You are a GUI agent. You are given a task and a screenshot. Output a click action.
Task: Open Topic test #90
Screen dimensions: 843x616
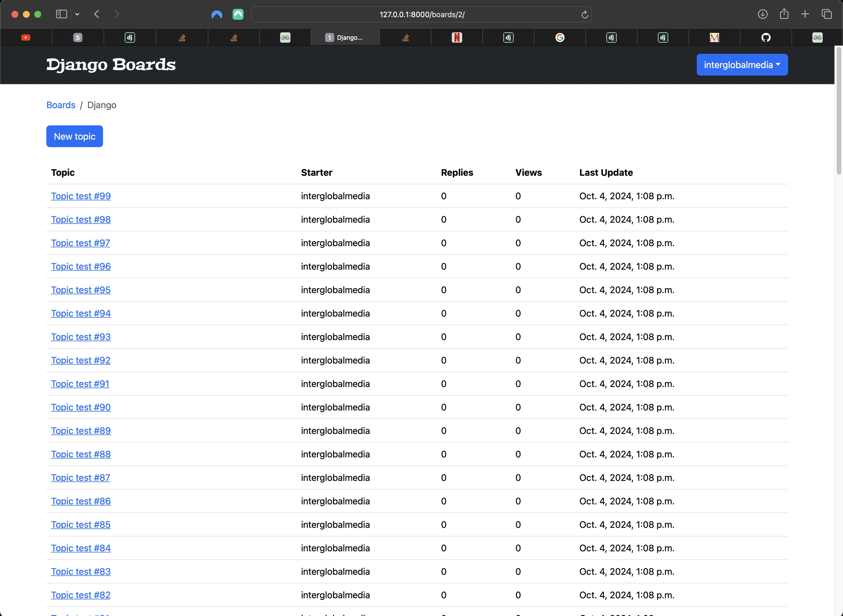pyautogui.click(x=81, y=407)
